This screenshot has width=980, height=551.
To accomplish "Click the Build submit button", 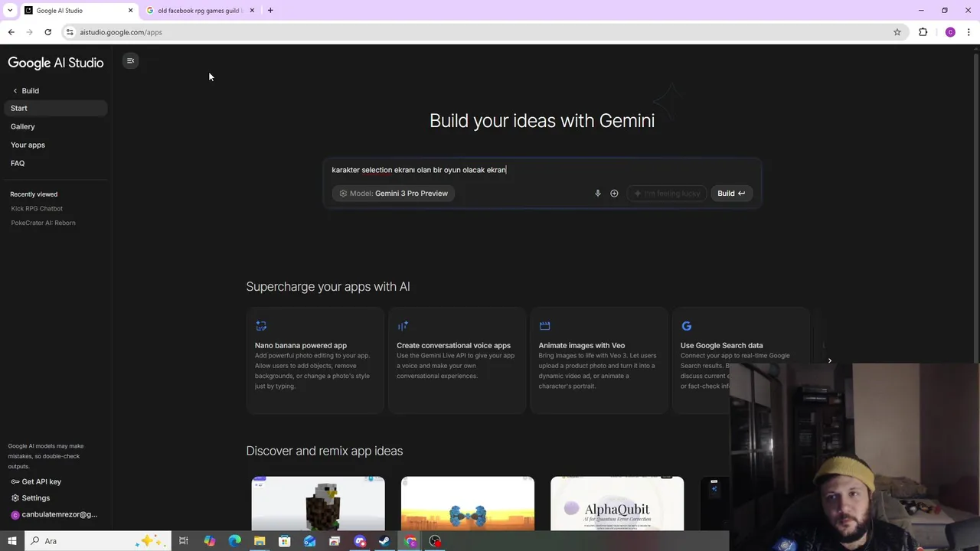I will point(731,194).
